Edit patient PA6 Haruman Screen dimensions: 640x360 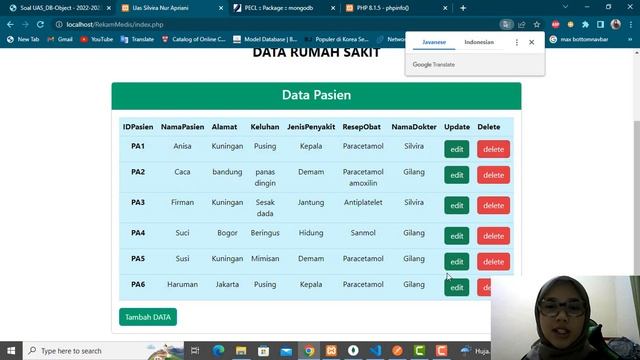pyautogui.click(x=456, y=287)
